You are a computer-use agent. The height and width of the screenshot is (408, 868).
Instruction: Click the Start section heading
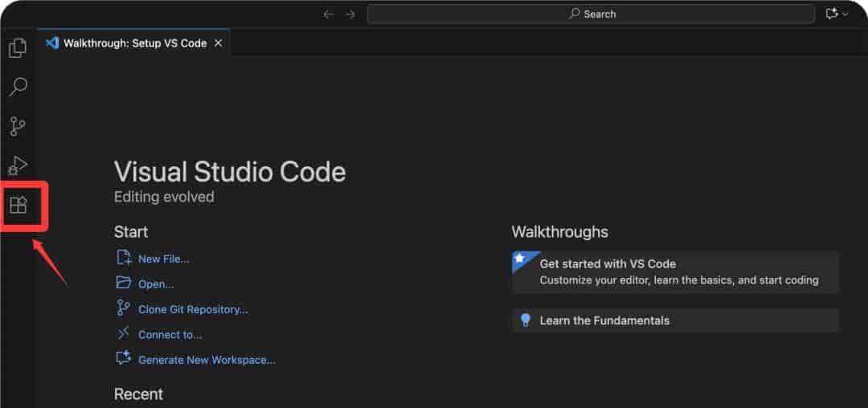(x=131, y=232)
